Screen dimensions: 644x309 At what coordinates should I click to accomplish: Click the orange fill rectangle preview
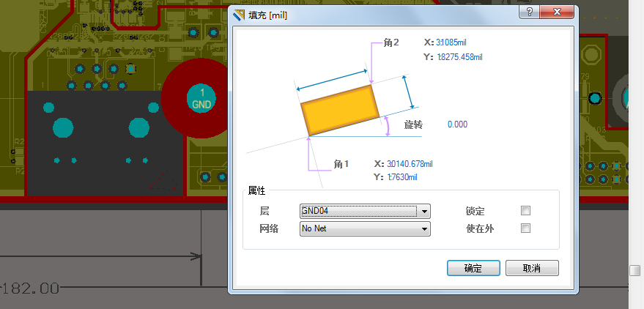click(339, 110)
